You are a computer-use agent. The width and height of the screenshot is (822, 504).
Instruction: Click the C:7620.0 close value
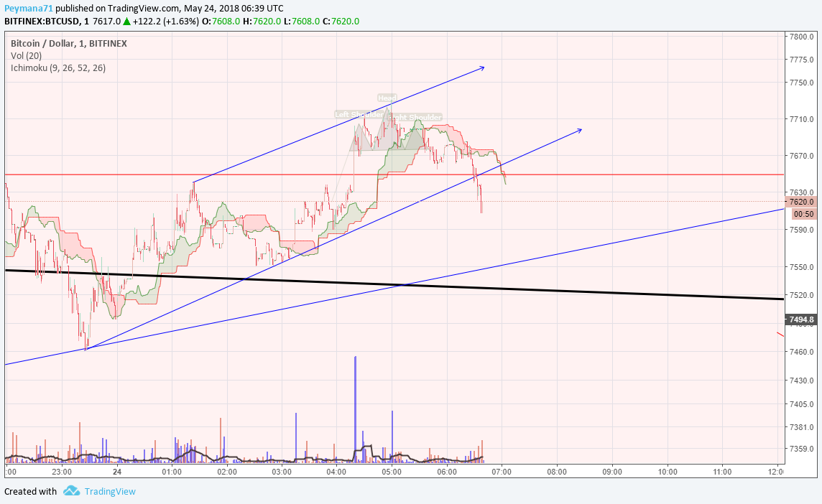click(341, 22)
